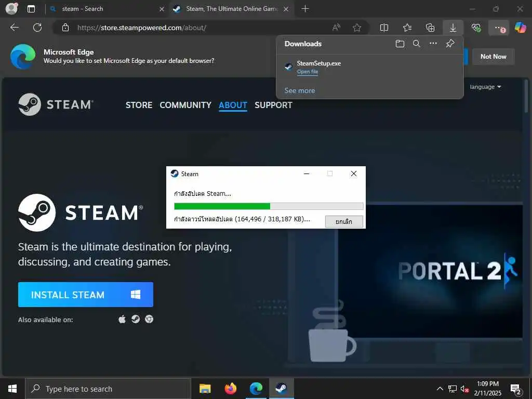Click the Portal 2 video preview
The width and height of the screenshot is (532, 399).
[430, 271]
